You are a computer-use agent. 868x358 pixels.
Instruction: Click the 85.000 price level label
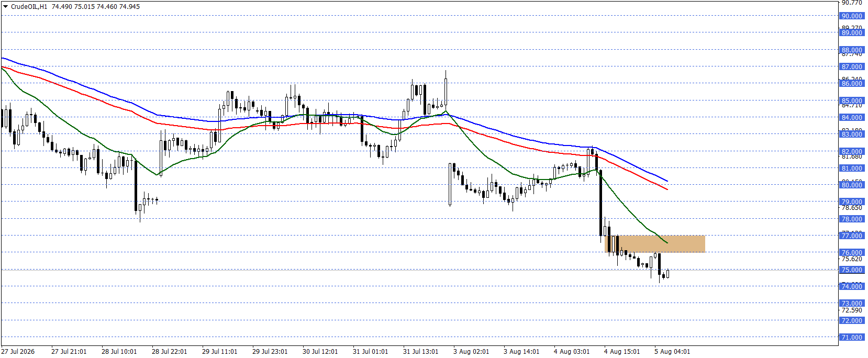852,101
